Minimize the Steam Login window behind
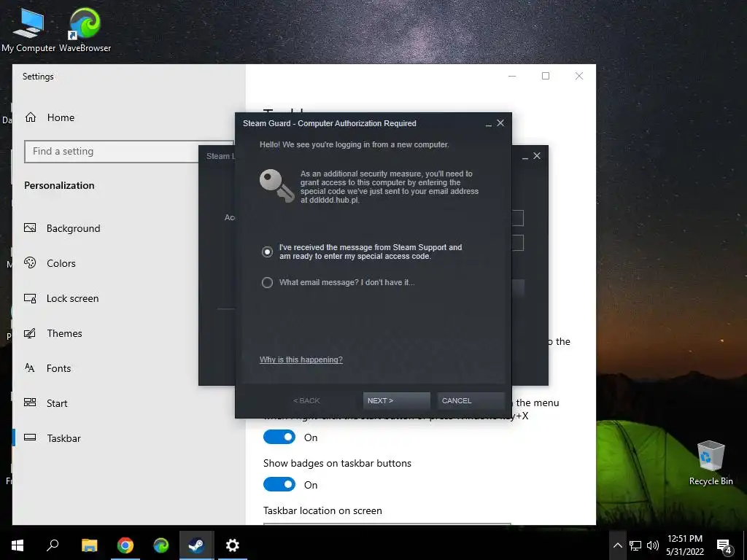Screen dimensions: 747x560 (525, 157)
